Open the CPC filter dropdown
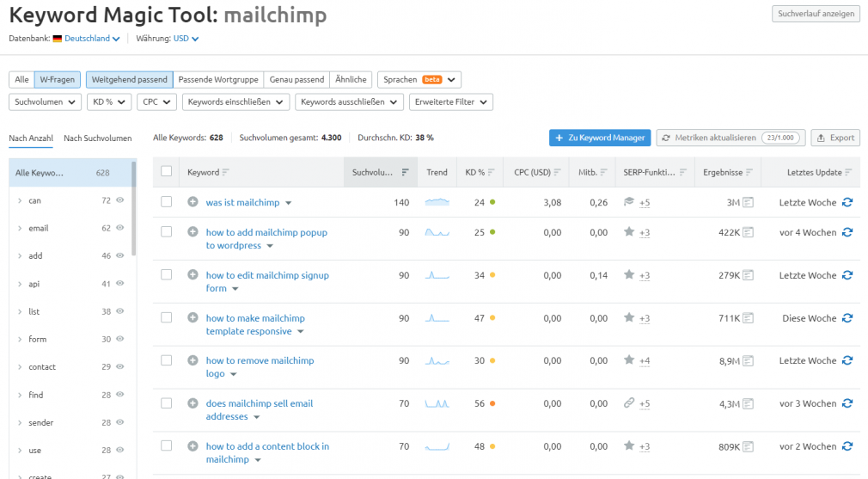The image size is (868, 479). (156, 101)
